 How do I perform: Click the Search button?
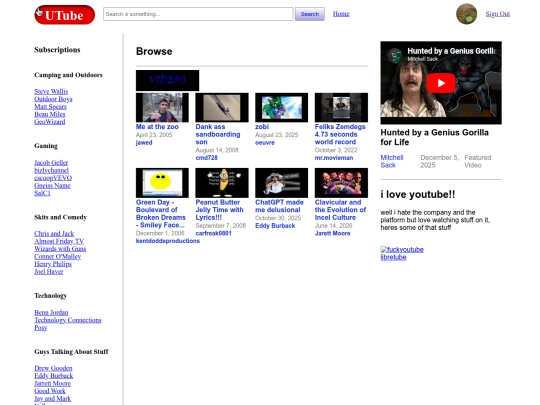click(x=310, y=14)
